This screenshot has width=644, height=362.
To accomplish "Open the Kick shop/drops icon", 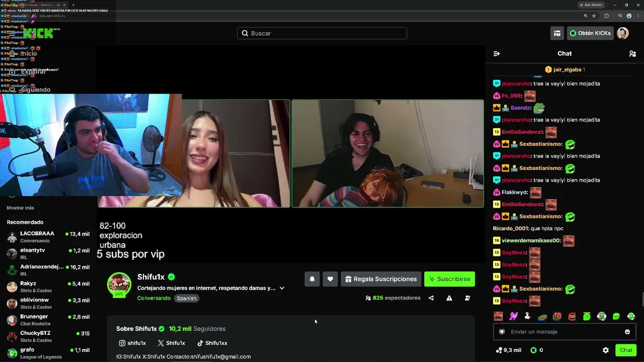I will [x=557, y=33].
